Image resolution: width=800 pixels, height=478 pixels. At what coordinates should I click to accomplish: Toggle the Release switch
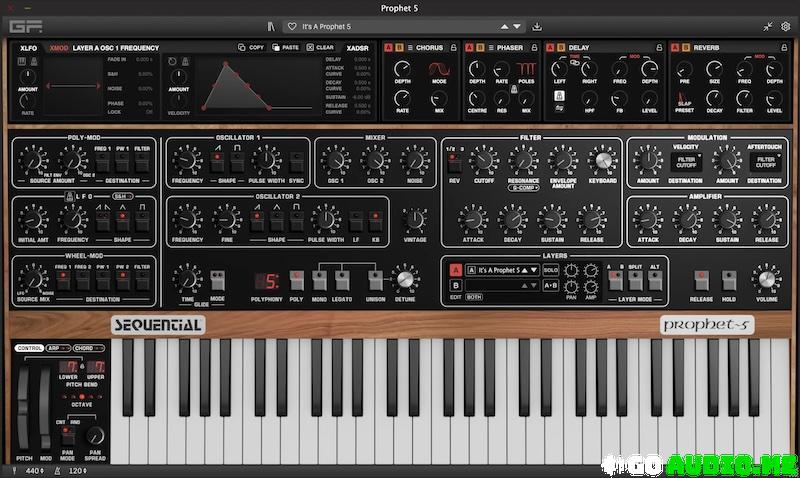coord(701,281)
